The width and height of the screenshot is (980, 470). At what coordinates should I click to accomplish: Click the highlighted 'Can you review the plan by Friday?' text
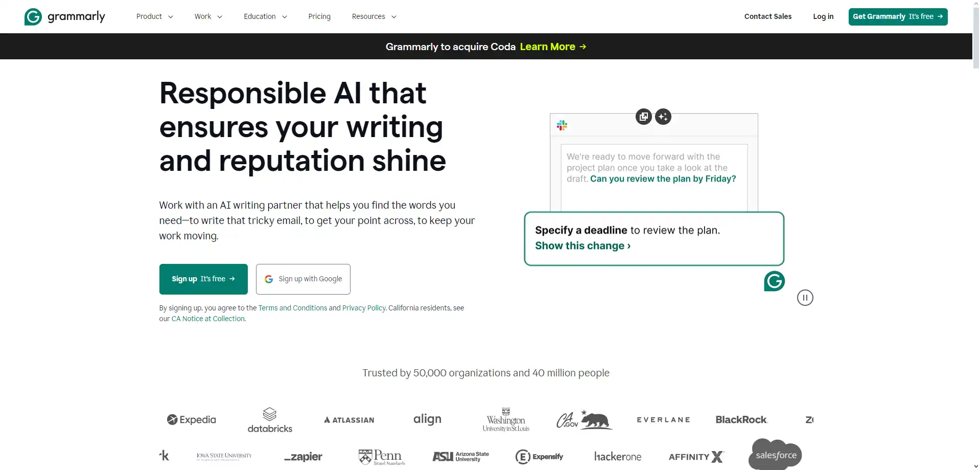[x=663, y=178]
